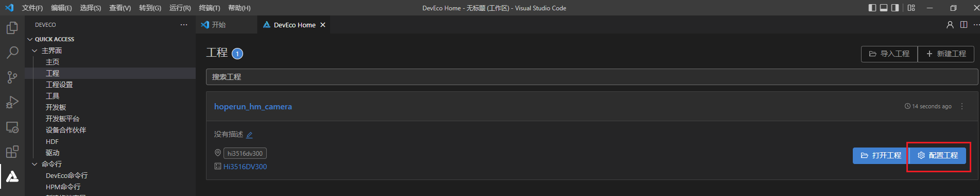Click the split editor layout icon
Screen dimensions: 980x196
click(964, 25)
